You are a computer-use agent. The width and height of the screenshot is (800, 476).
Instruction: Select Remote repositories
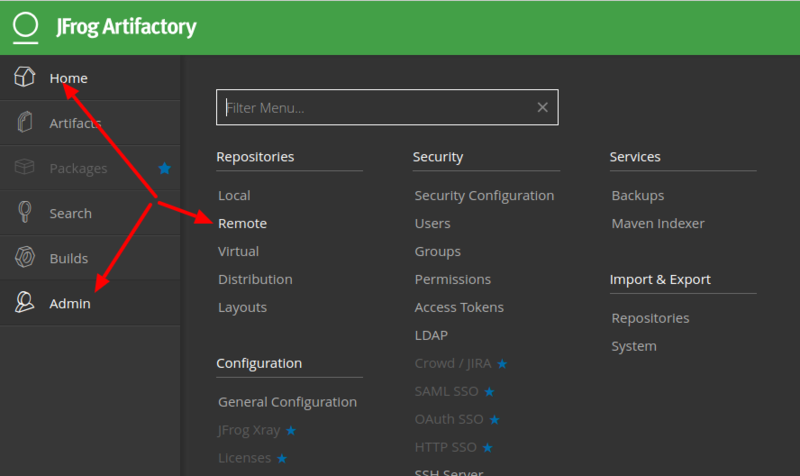242,223
